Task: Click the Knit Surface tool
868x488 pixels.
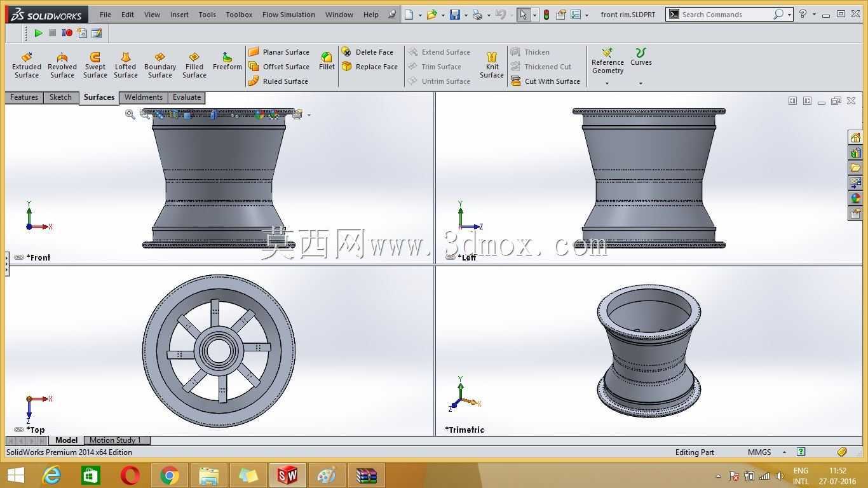Action: coord(492,66)
